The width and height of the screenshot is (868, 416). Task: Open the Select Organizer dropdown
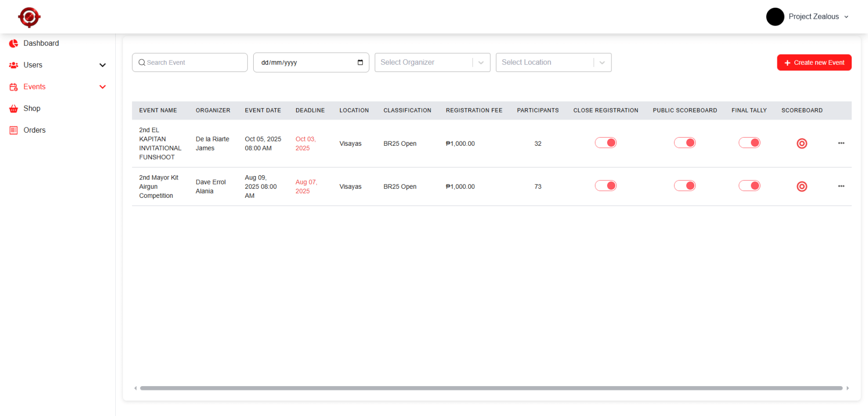point(432,63)
